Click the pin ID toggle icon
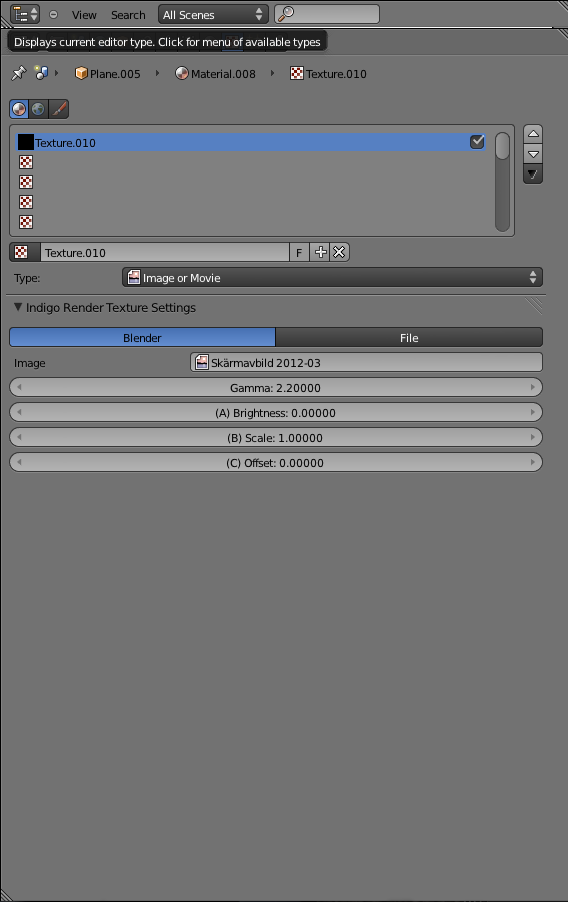The width and height of the screenshot is (568, 902). [x=18, y=74]
